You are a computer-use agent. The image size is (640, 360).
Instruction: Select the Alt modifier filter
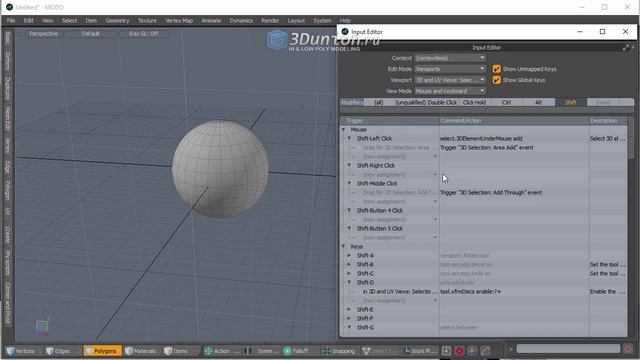pos(538,102)
